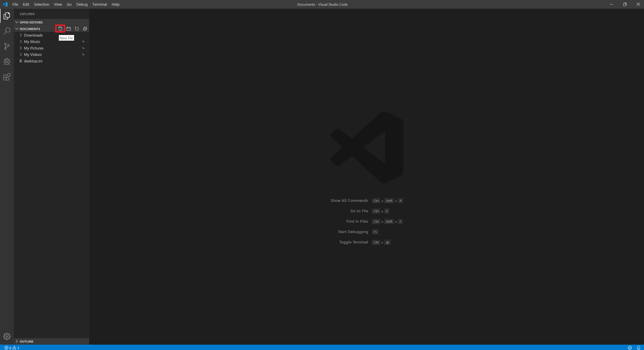Viewport: 644px width, 350px height.
Task: Click the New File icon
Action: pyautogui.click(x=60, y=29)
